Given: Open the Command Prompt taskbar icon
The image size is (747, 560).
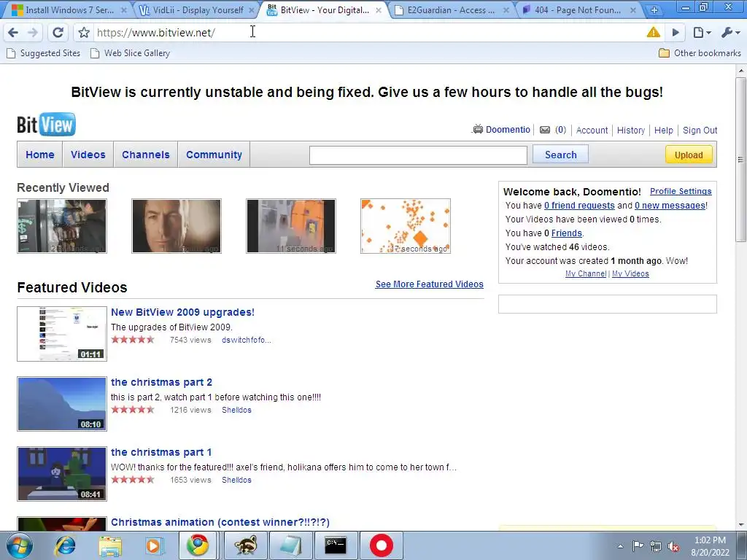Looking at the screenshot, I should coord(336,545).
